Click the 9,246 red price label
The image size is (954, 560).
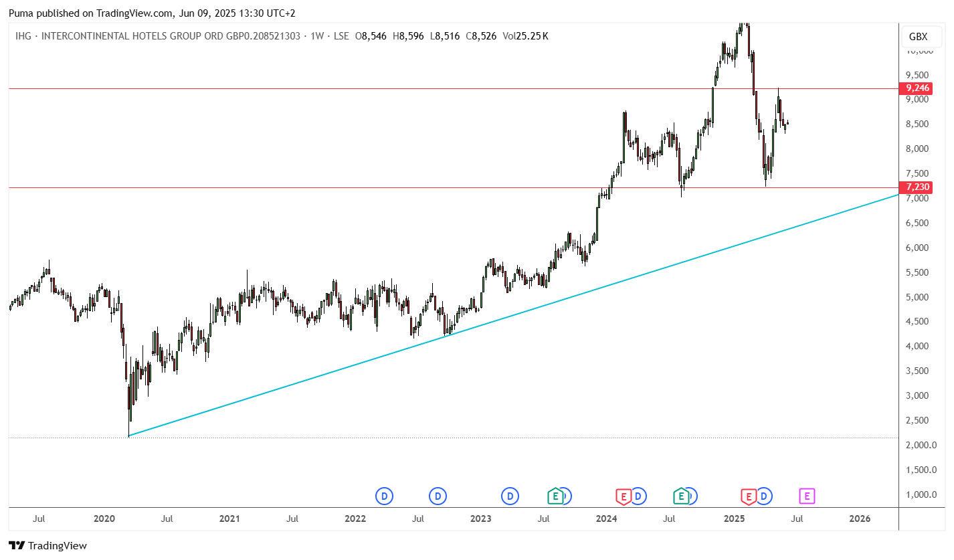pyautogui.click(x=917, y=88)
